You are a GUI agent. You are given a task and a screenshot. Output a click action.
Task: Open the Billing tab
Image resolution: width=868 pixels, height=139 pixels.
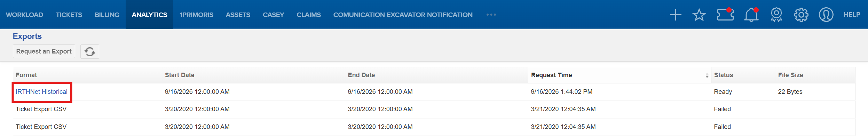point(107,15)
